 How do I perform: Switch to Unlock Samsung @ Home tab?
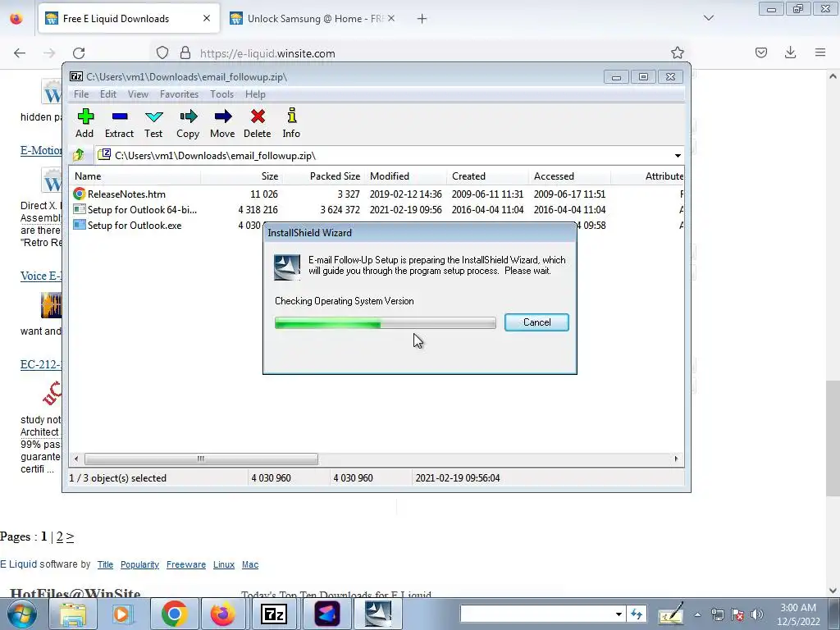click(315, 19)
